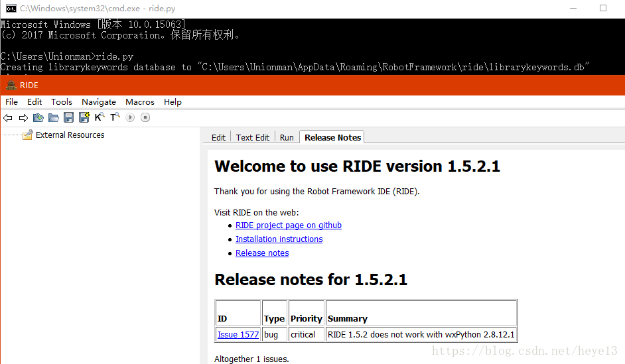The height and width of the screenshot is (364, 625).
Task: Select External Resources tree item label
Action: [x=70, y=135]
